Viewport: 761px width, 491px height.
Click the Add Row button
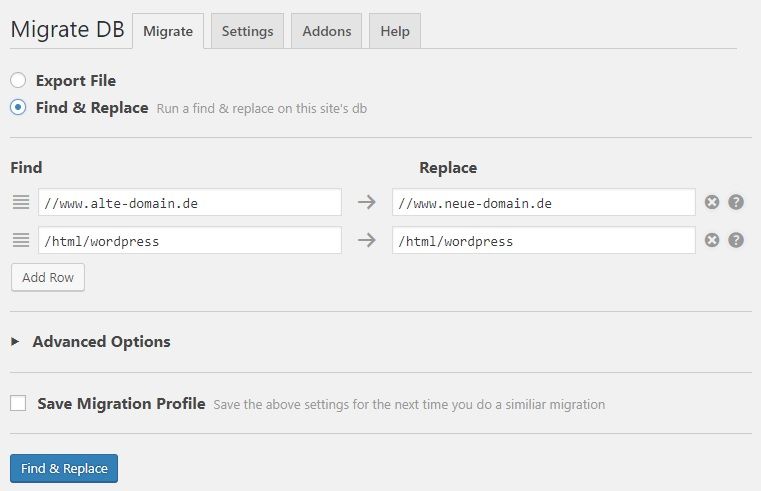click(x=48, y=277)
